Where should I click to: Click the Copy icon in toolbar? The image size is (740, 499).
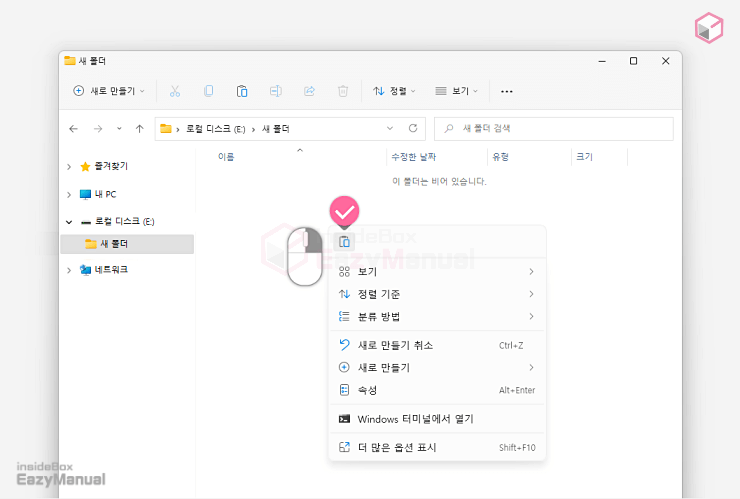208,91
